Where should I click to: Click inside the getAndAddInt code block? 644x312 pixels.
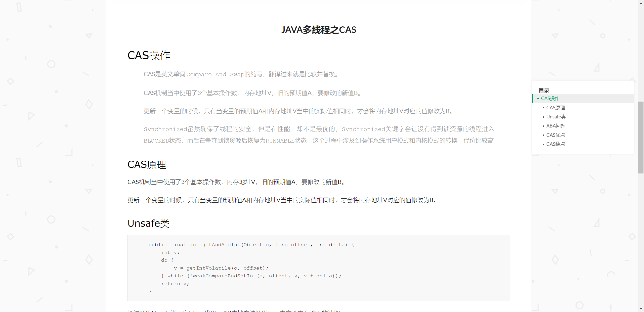coord(319,268)
